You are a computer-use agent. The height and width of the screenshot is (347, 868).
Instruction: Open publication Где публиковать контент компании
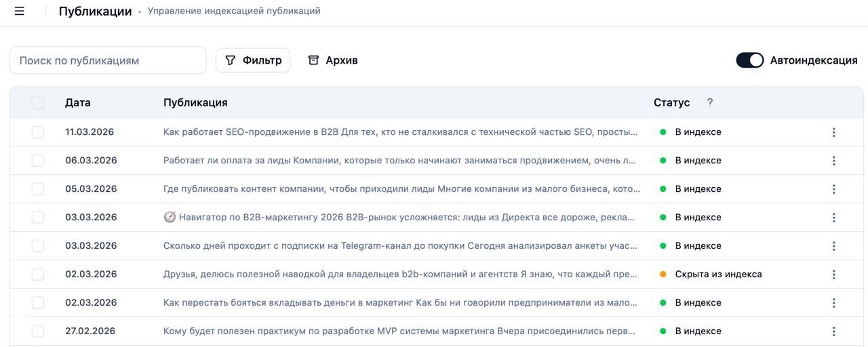401,189
